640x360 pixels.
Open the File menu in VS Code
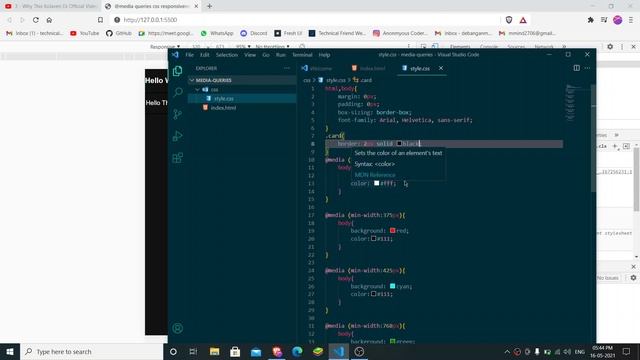coord(189,55)
